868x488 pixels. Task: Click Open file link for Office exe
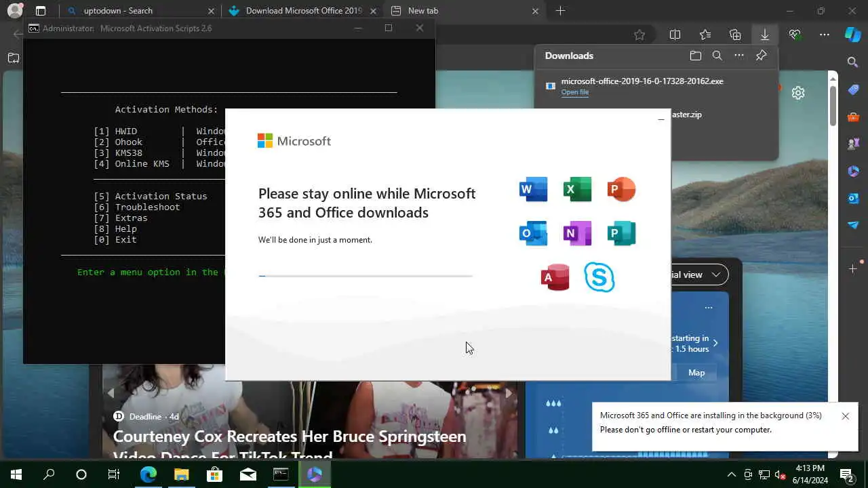pyautogui.click(x=574, y=92)
